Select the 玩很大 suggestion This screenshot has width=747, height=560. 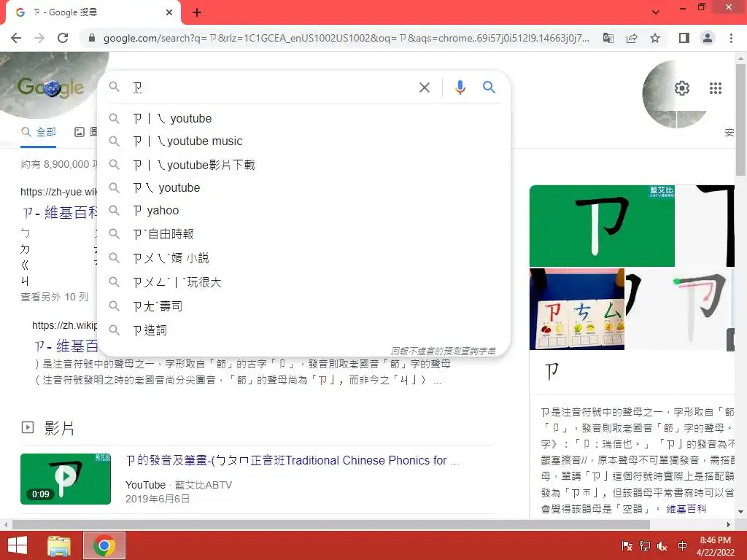[x=303, y=282]
